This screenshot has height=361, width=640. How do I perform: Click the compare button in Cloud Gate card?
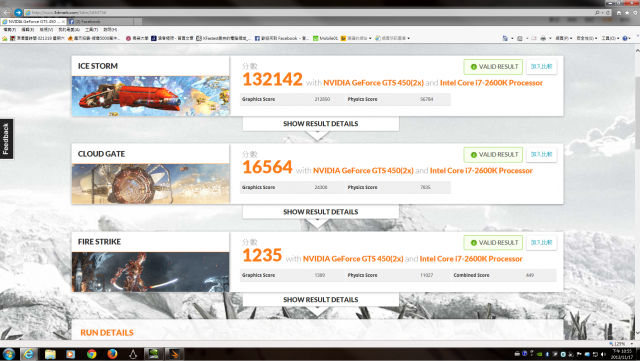coord(541,155)
